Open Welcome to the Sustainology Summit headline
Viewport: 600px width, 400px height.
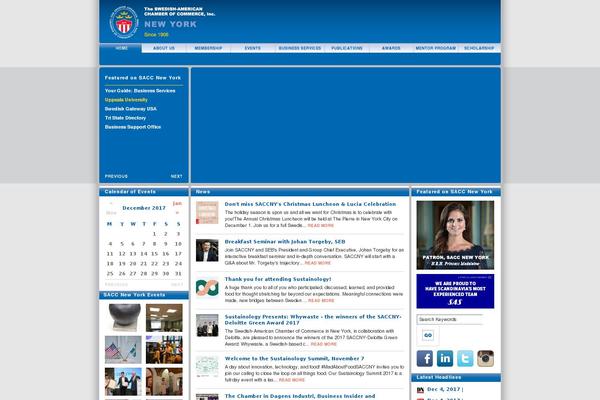294,359
